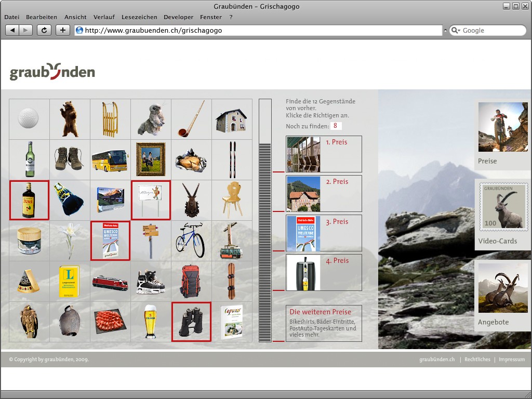Choose the blue bicycle
This screenshot has height=399, width=532.
pos(190,240)
